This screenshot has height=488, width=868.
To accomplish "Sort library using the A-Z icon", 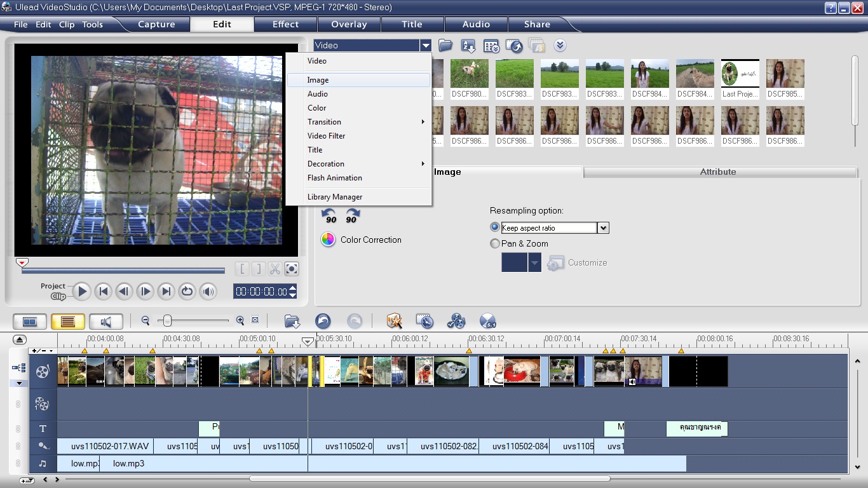I will pyautogui.click(x=468, y=46).
